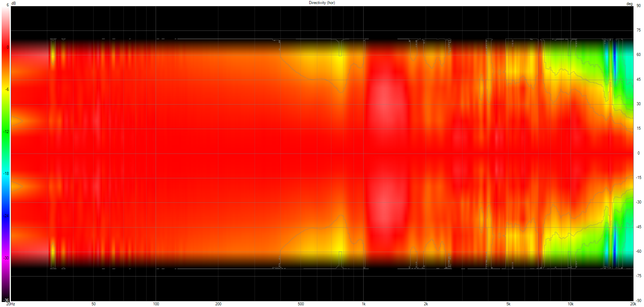Click the lower pink hotspot near -30 degrees
This screenshot has width=644, height=307.
[x=386, y=209]
